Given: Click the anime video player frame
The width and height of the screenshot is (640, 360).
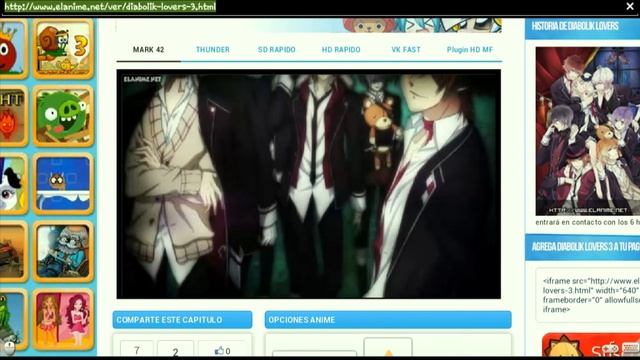Looking at the screenshot, I should coord(309,184).
